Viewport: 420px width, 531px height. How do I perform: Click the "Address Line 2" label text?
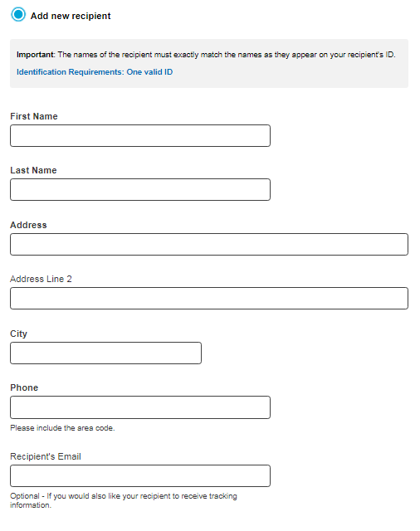coord(41,279)
